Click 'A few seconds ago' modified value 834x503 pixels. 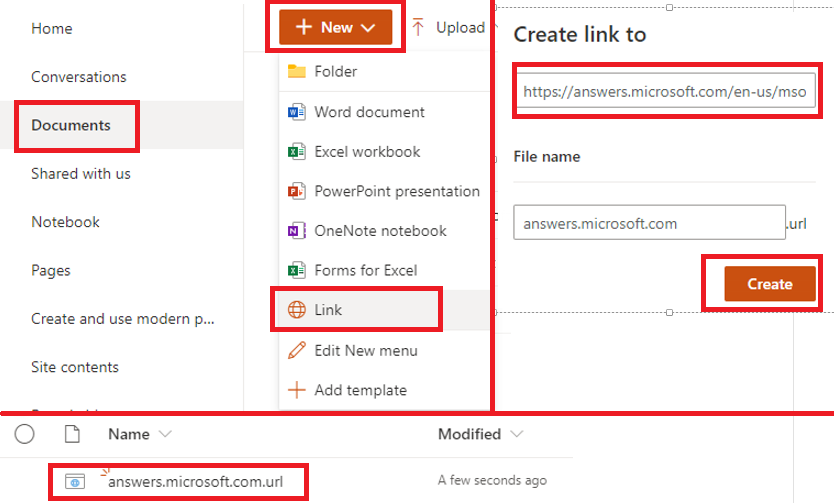(492, 480)
